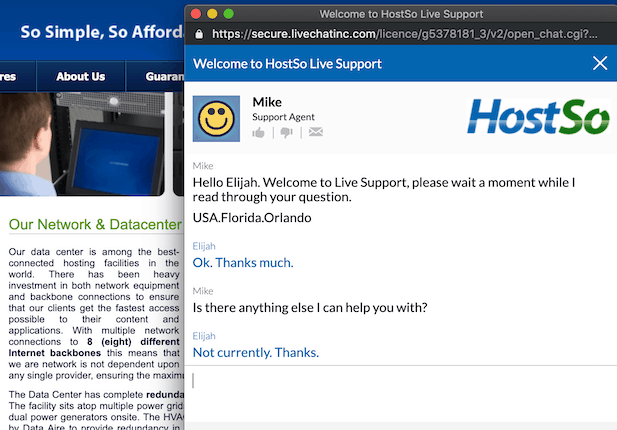The width and height of the screenshot is (617, 430).
Task: Click the 'Our Network & Datacenter' heading
Action: coord(95,224)
